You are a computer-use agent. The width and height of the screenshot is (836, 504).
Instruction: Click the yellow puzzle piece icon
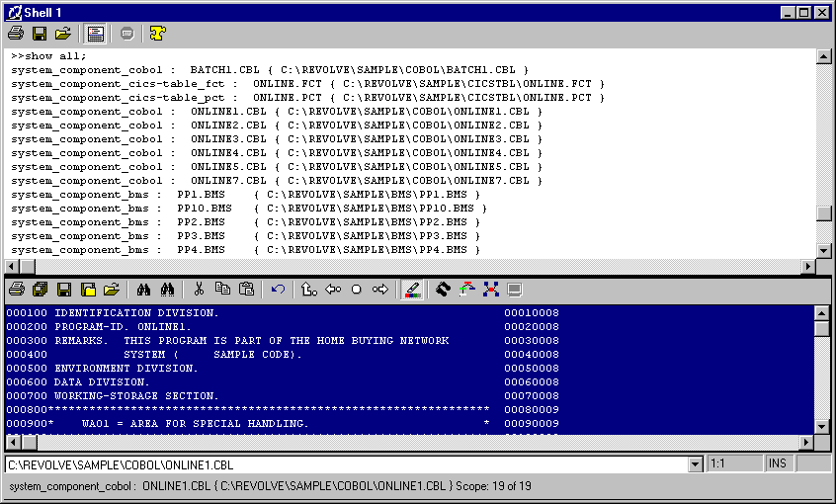tap(157, 34)
